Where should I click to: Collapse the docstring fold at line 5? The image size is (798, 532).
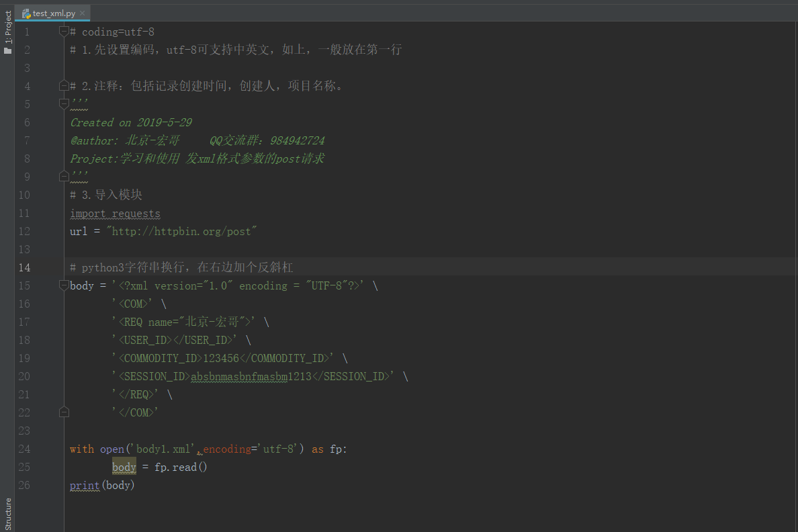point(64,103)
